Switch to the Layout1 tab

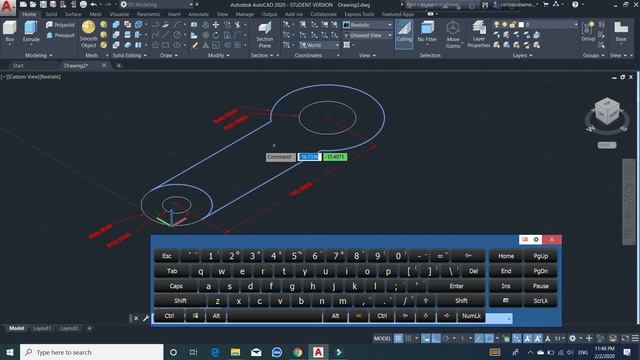[42, 328]
